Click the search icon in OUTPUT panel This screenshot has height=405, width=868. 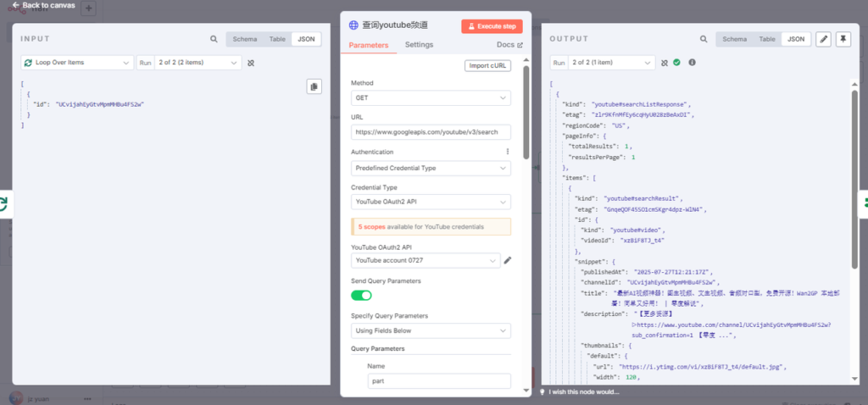[704, 39]
